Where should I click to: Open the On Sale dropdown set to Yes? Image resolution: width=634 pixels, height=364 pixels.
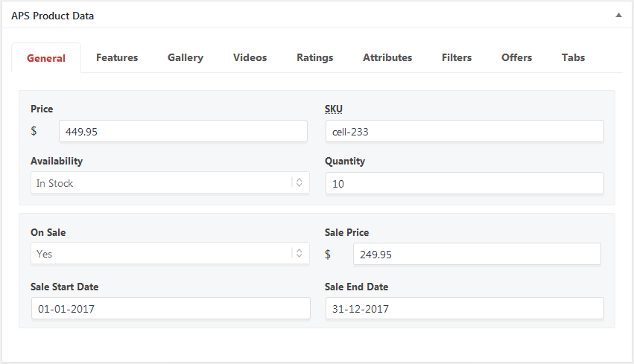(x=170, y=254)
